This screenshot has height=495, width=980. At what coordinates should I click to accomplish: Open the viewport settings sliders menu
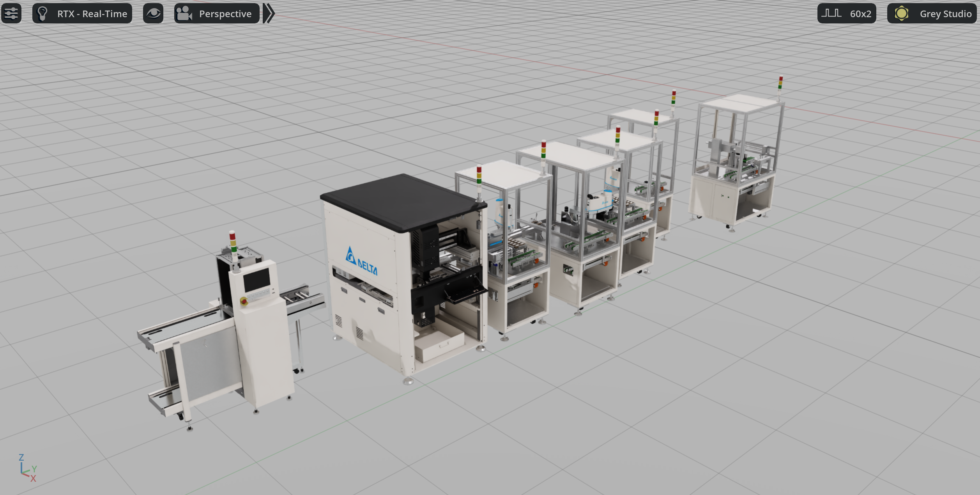(x=11, y=14)
